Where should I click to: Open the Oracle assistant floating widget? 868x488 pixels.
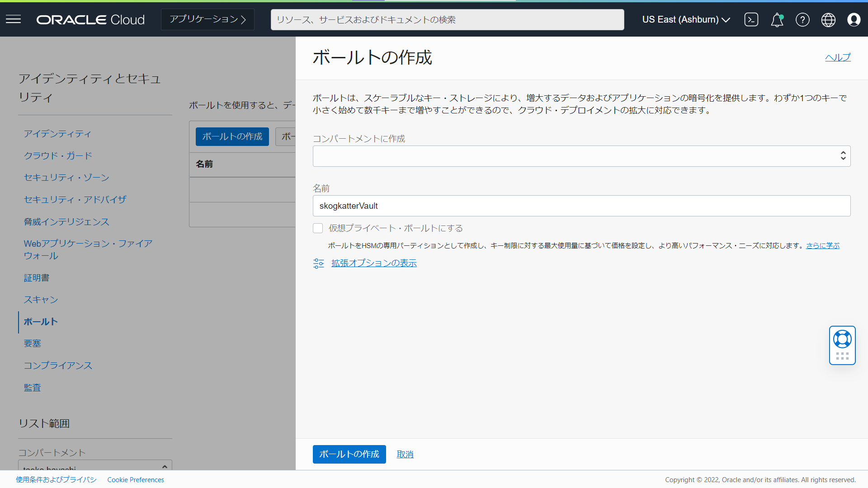[x=842, y=345]
